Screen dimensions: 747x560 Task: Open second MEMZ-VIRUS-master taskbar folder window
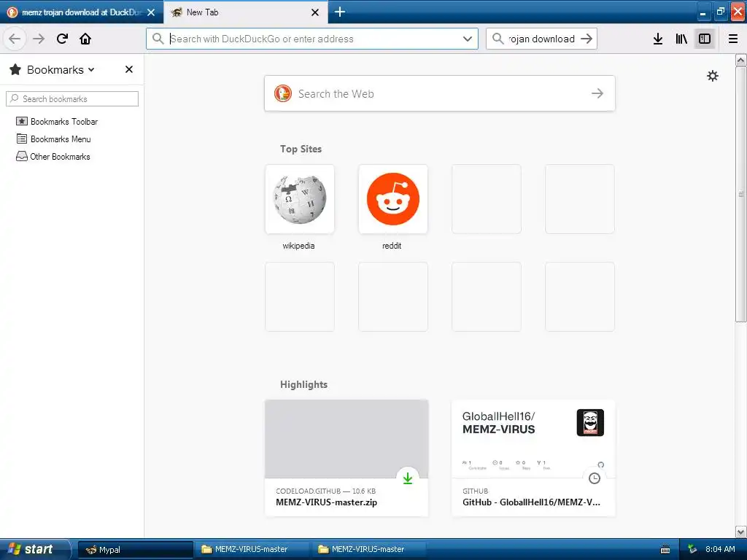click(368, 550)
